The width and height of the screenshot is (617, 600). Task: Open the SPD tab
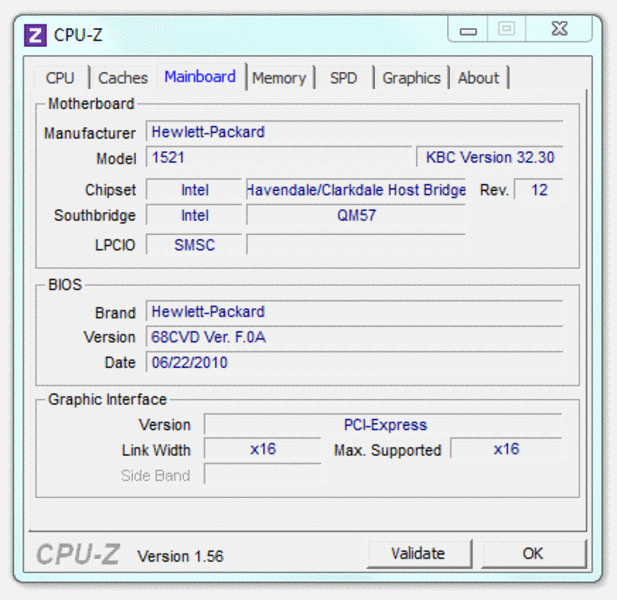tap(344, 78)
